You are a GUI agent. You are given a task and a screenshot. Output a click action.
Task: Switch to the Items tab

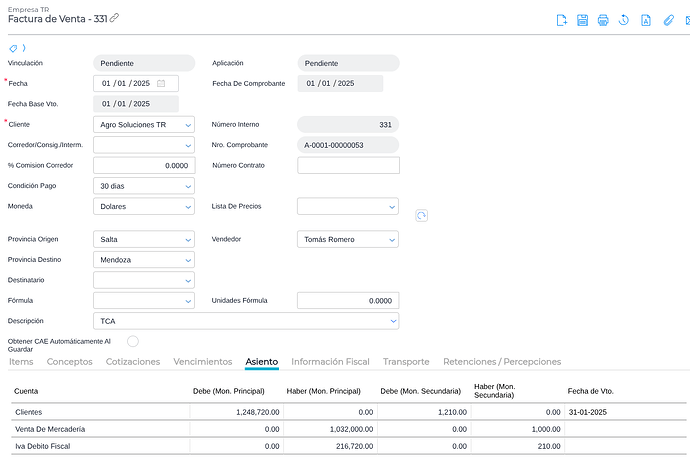click(21, 361)
